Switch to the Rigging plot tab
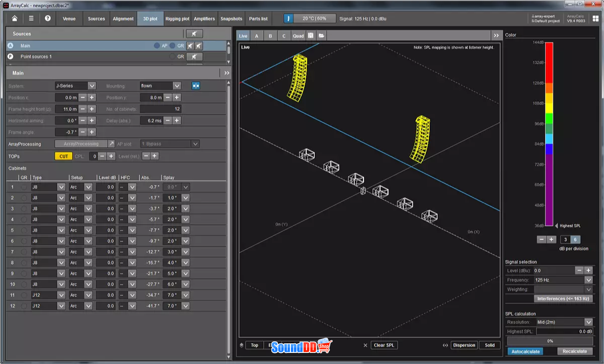 click(177, 19)
